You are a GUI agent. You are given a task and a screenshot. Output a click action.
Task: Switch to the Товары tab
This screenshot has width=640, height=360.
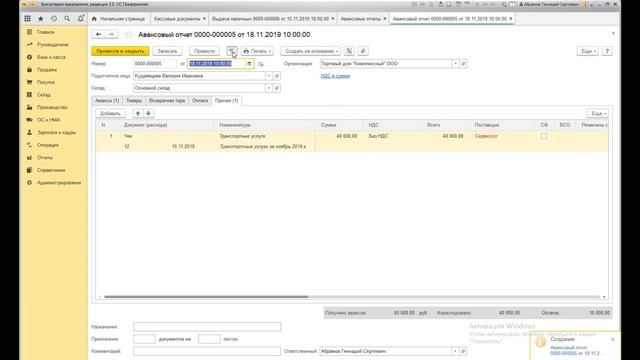[134, 101]
